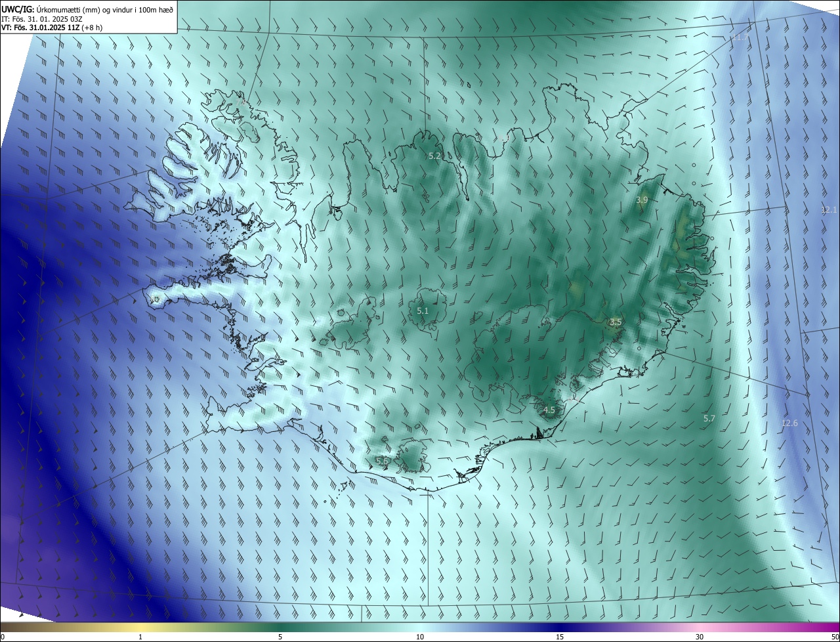Click the 12.1 value at the east edge
Viewport: 840px width, 642px height.
(829, 210)
